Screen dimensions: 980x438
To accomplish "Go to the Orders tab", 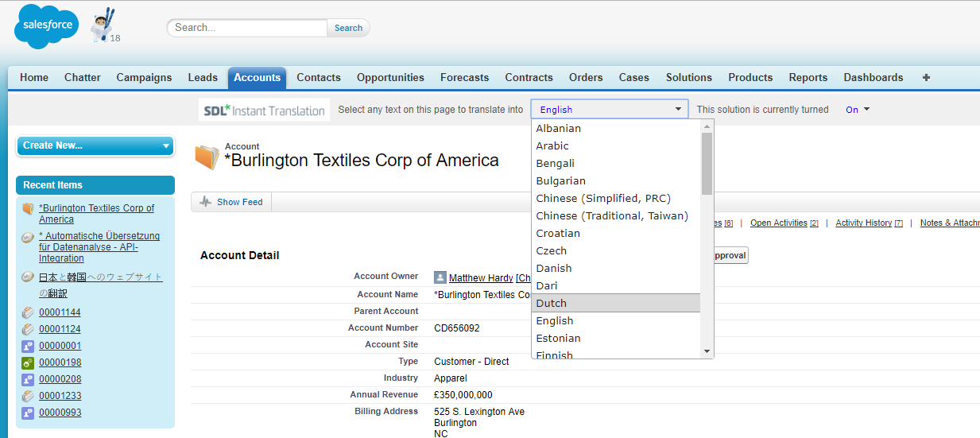I will (x=586, y=77).
